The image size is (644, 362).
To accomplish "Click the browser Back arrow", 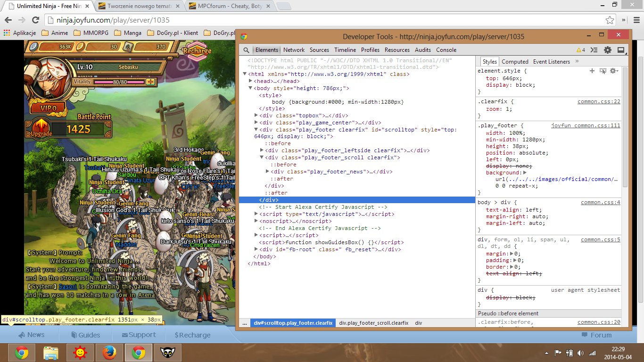I will coord(8,20).
